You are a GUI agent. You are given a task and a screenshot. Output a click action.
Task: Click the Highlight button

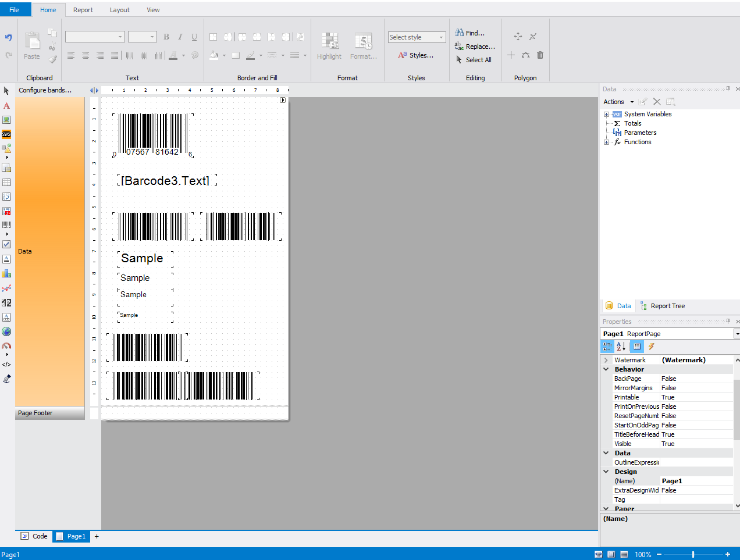pyautogui.click(x=329, y=45)
